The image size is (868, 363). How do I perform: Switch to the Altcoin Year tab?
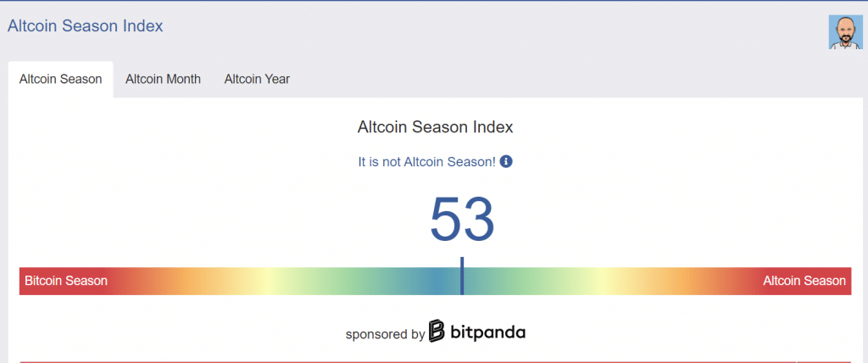tap(257, 79)
